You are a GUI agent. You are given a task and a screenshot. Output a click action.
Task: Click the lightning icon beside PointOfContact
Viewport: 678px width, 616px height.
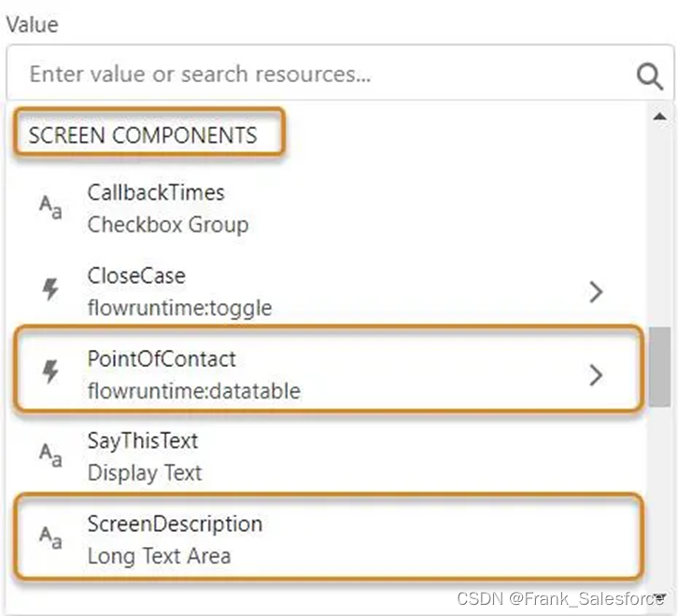pyautogui.click(x=50, y=373)
